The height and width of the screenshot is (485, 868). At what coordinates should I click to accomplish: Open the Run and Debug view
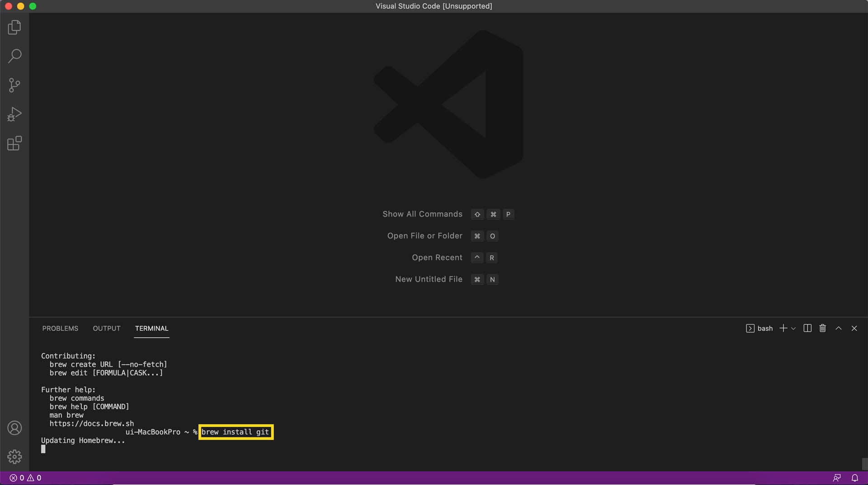click(x=14, y=114)
